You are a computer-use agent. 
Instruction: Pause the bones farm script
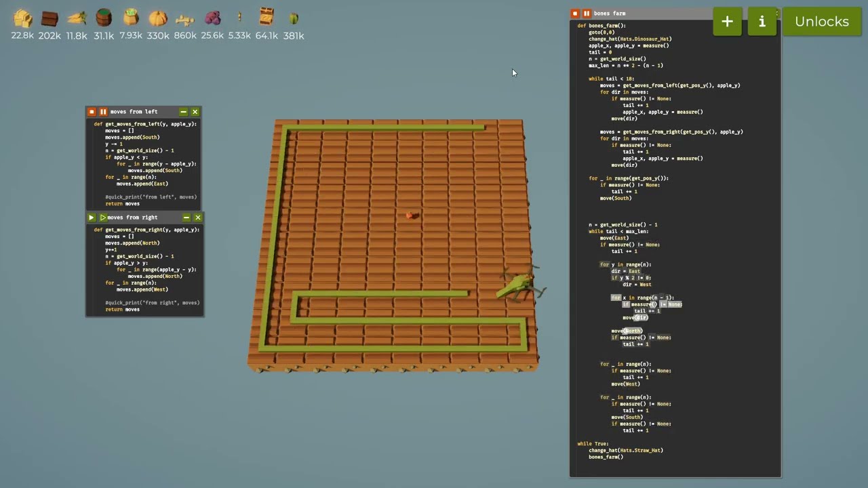point(587,14)
